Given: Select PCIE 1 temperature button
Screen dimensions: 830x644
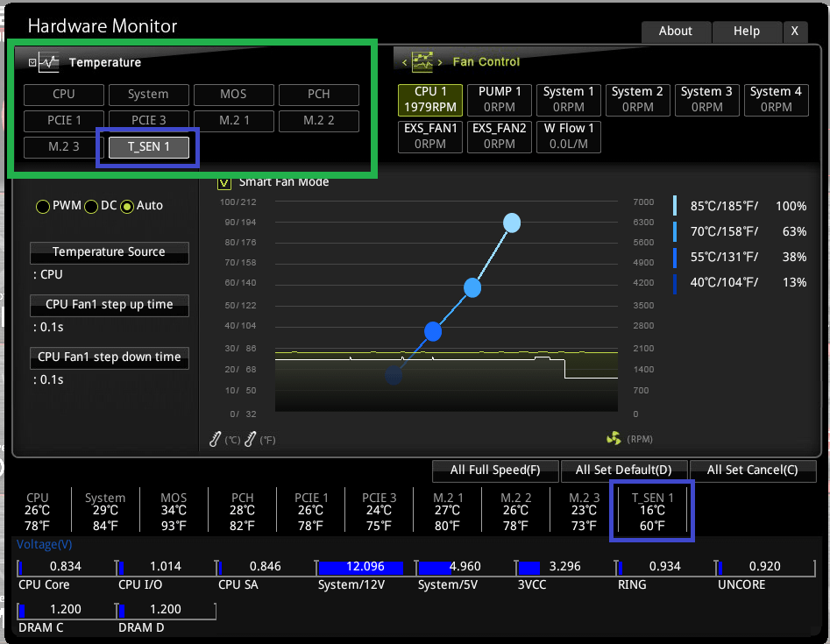Looking at the screenshot, I should [63, 121].
